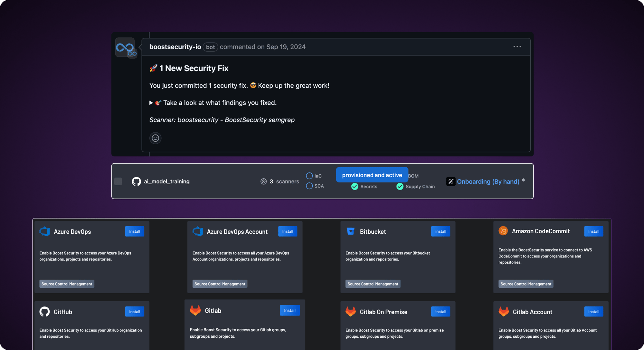Image resolution: width=644 pixels, height=350 pixels.
Task: Install the Bitbucket integration
Action: pyautogui.click(x=440, y=231)
